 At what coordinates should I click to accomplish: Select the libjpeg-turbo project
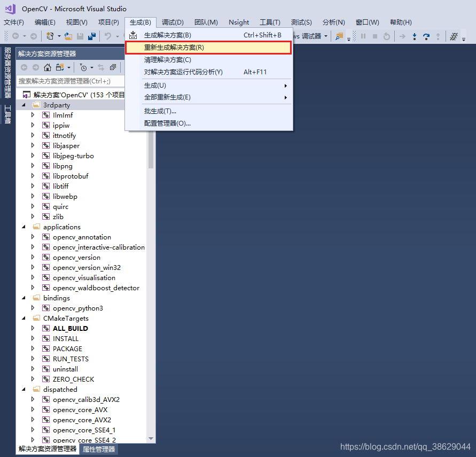coord(73,156)
